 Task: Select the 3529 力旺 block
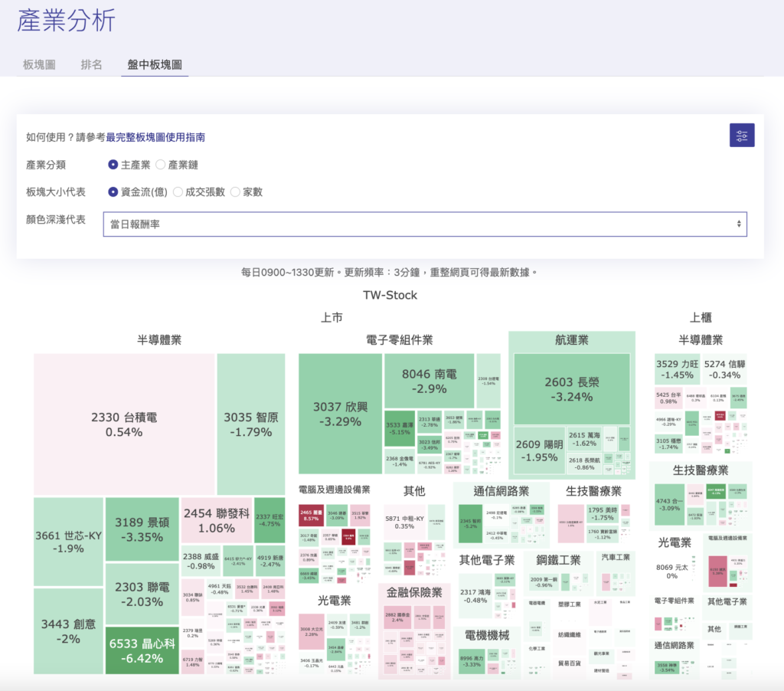pyautogui.click(x=677, y=369)
